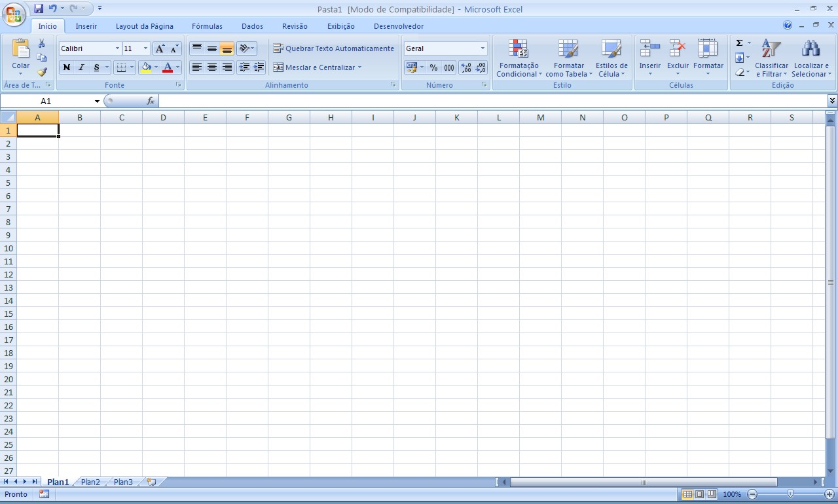The image size is (838, 504).
Task: Open the Plan2 sheet tab
Action: click(x=90, y=482)
